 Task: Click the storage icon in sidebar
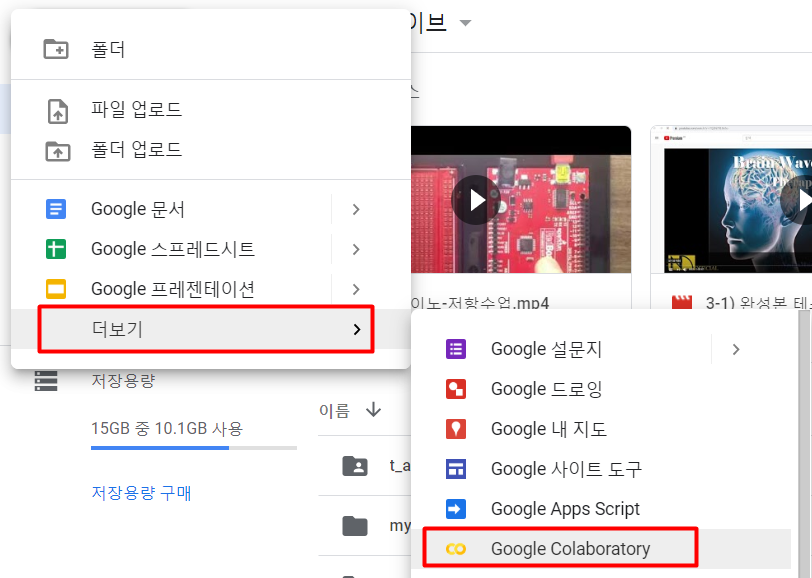point(46,381)
